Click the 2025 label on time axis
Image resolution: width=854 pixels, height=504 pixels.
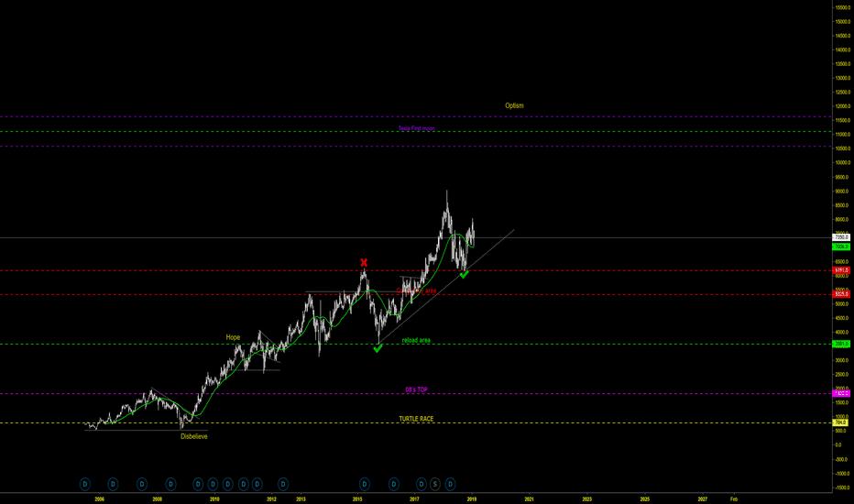[x=645, y=499]
